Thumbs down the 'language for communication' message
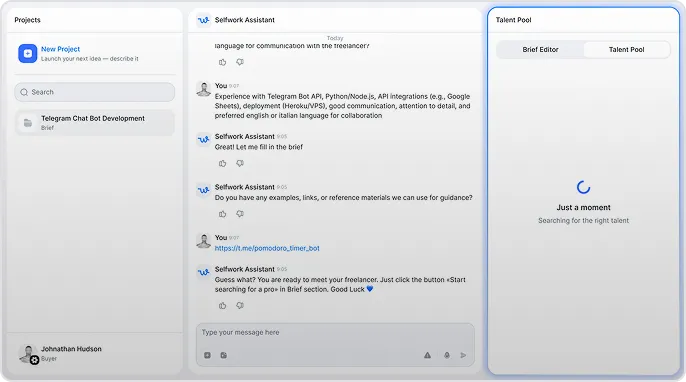Screen dimensions: 686x382 pyautogui.click(x=240, y=62)
